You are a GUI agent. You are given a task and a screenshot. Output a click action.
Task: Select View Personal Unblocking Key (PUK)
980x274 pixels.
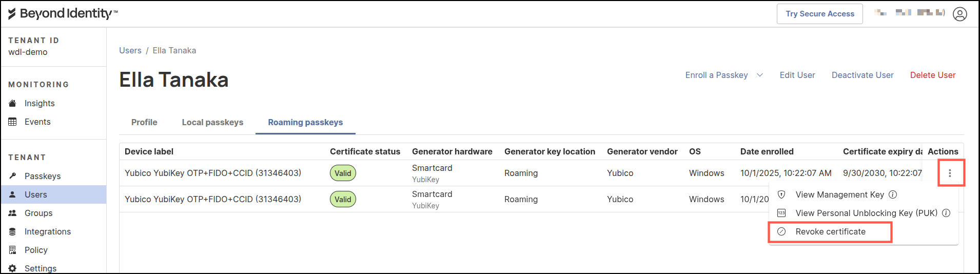pos(866,213)
